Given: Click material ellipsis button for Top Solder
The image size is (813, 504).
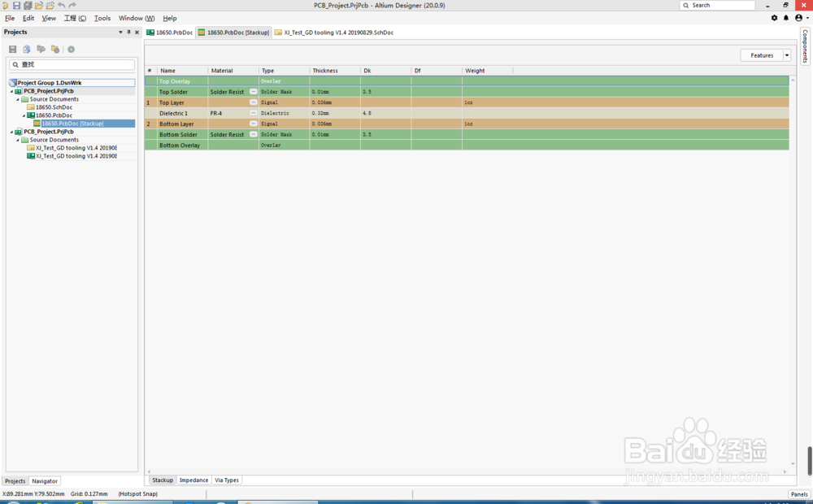Looking at the screenshot, I should pyautogui.click(x=253, y=92).
